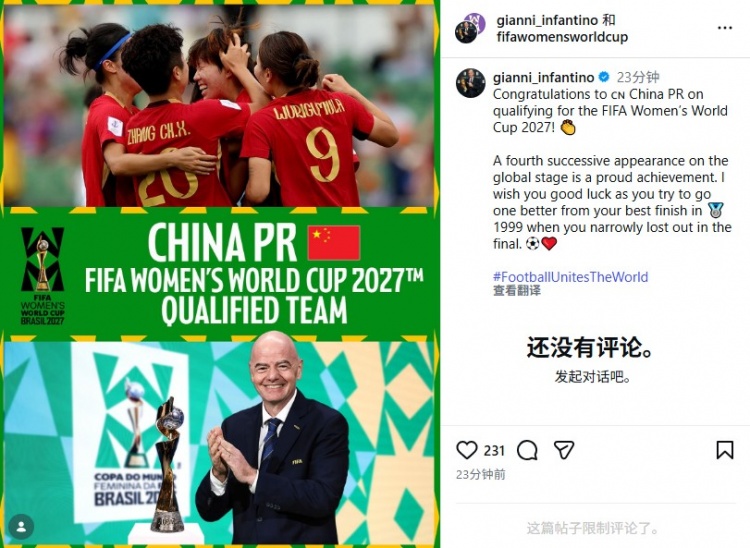
Task: Click the 发起对话吧 prompt text
Action: (x=592, y=377)
